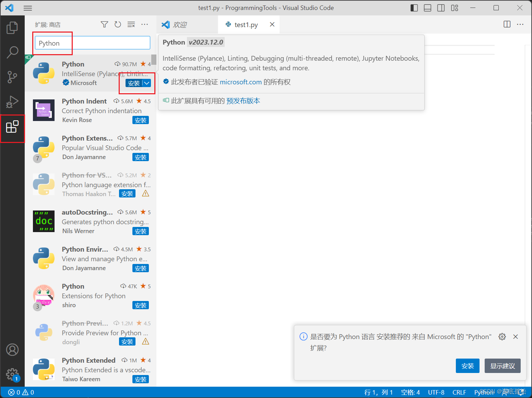Refresh the extensions list
The width and height of the screenshot is (532, 398).
pos(118,24)
